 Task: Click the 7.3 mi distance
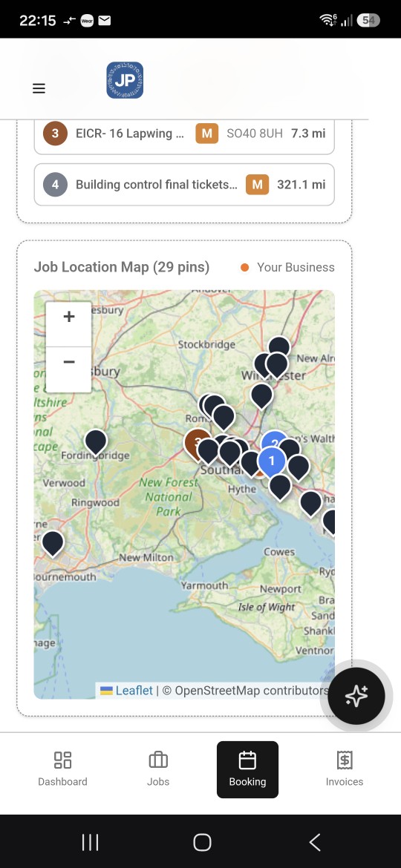(x=308, y=134)
